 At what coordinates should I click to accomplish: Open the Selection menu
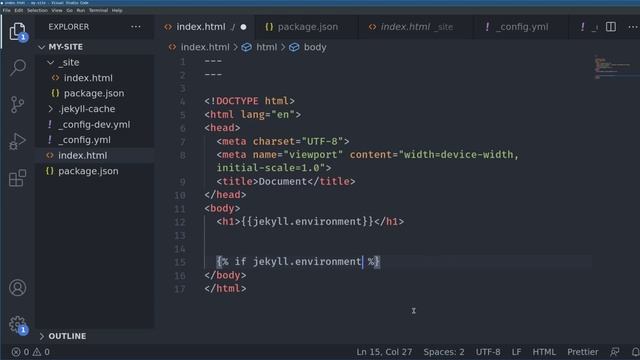tap(37, 11)
